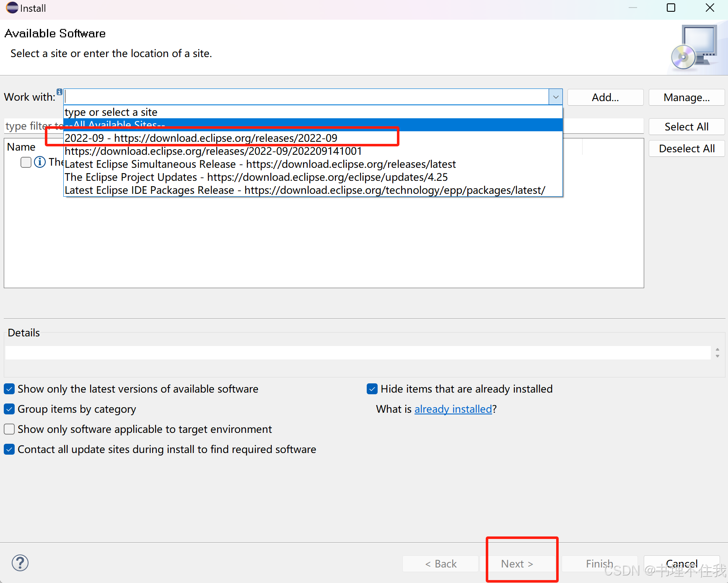
Task: Disable "Group items by category"
Action: [x=9, y=409]
